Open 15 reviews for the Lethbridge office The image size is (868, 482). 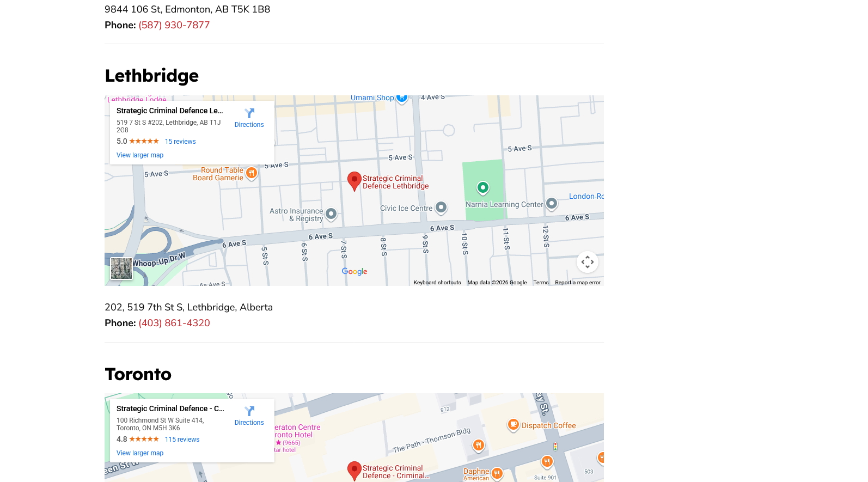point(180,142)
